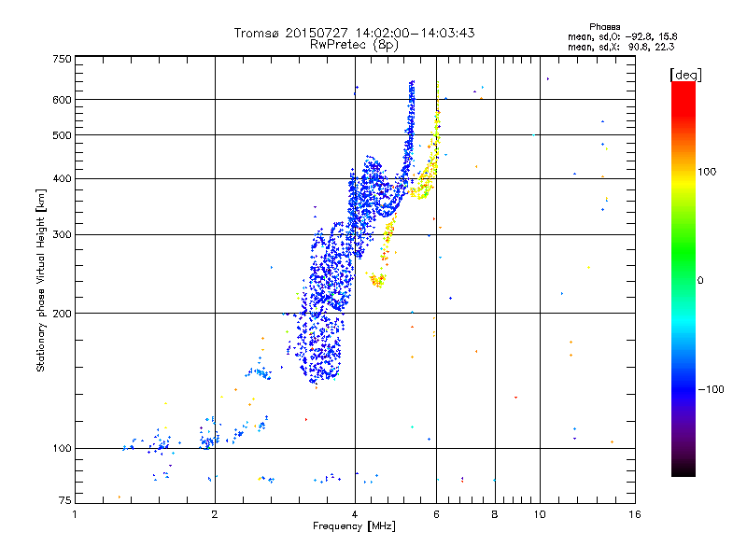
Task: Click the x-axis tick label 10
Action: coord(540,514)
